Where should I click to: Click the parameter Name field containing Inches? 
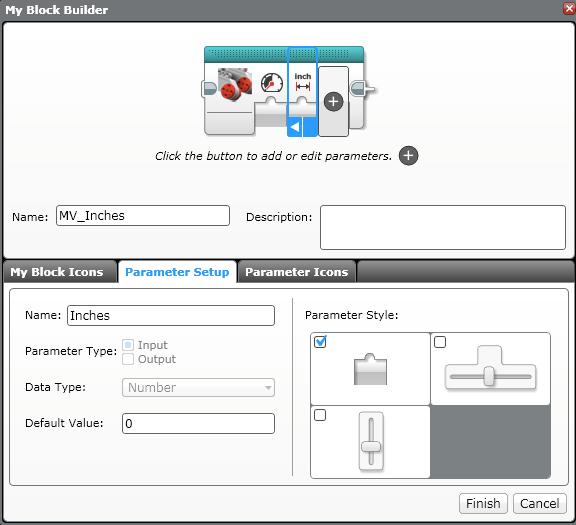coord(171,316)
